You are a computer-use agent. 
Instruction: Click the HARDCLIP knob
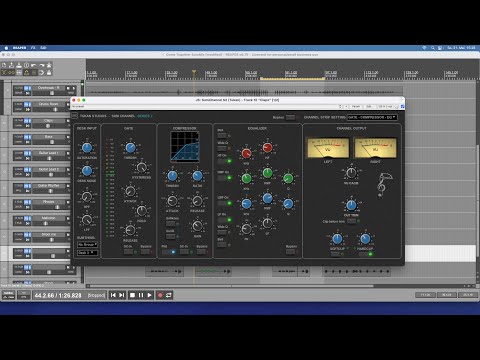coord(365,239)
